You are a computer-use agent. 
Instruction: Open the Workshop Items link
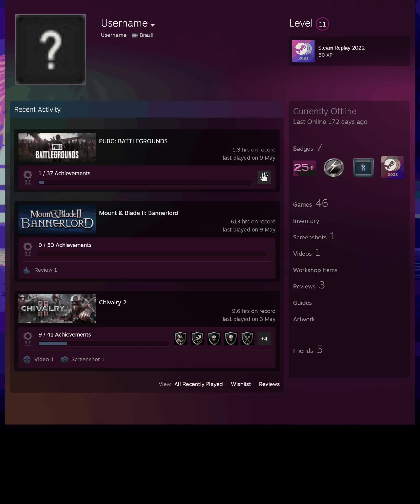[x=315, y=270]
